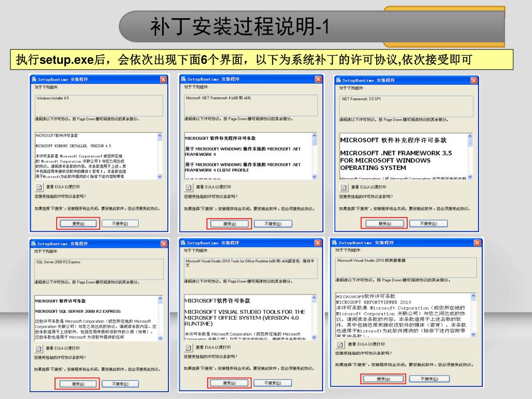Click scrollbar up arrow in Office Runtime license text

[314, 298]
